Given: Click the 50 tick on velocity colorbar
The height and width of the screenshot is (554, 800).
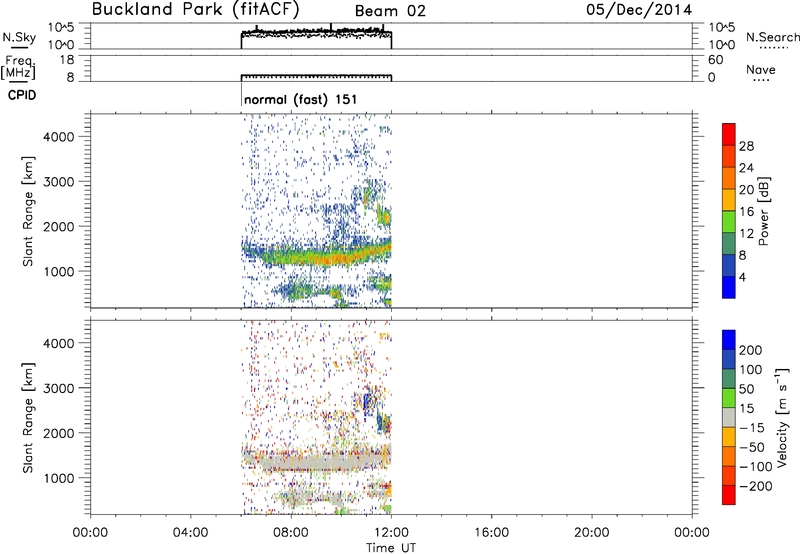Looking at the screenshot, I should (x=746, y=389).
